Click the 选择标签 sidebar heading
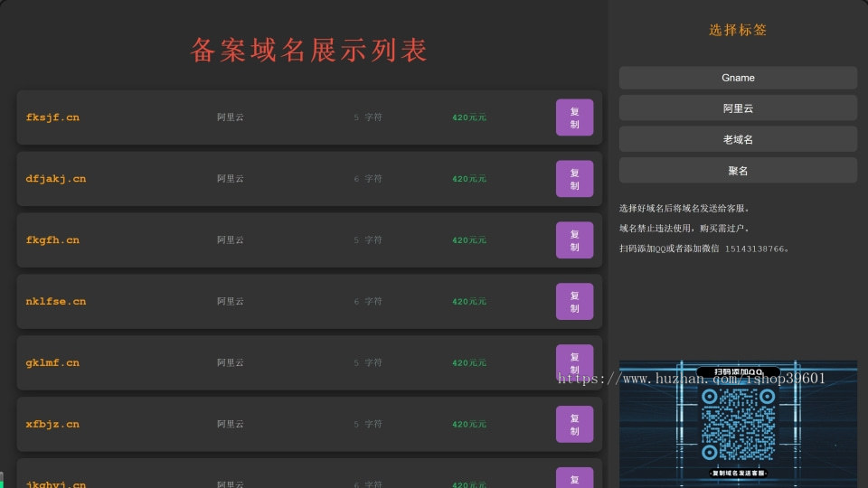The height and width of the screenshot is (488, 868). coord(738,30)
